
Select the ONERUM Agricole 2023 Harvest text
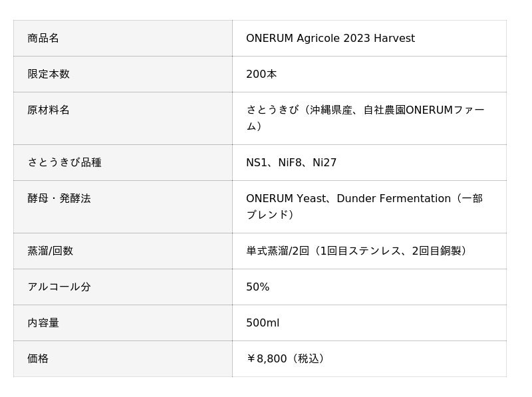point(330,39)
